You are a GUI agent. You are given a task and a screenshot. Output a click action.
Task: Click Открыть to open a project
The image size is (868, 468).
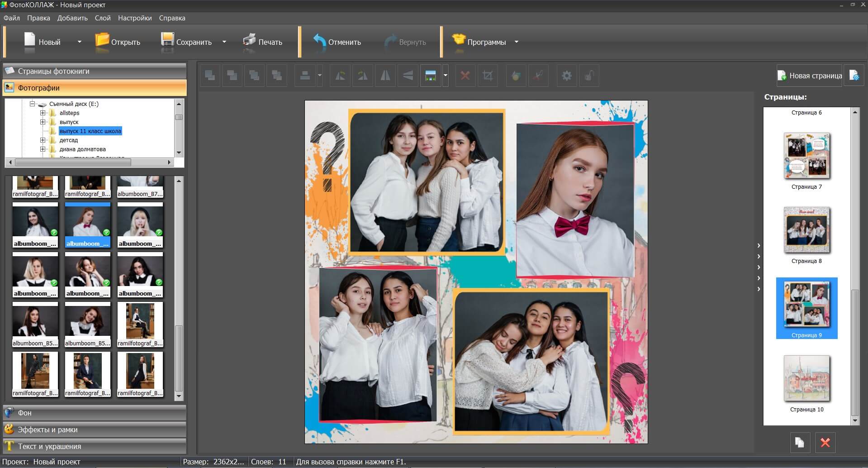click(118, 42)
